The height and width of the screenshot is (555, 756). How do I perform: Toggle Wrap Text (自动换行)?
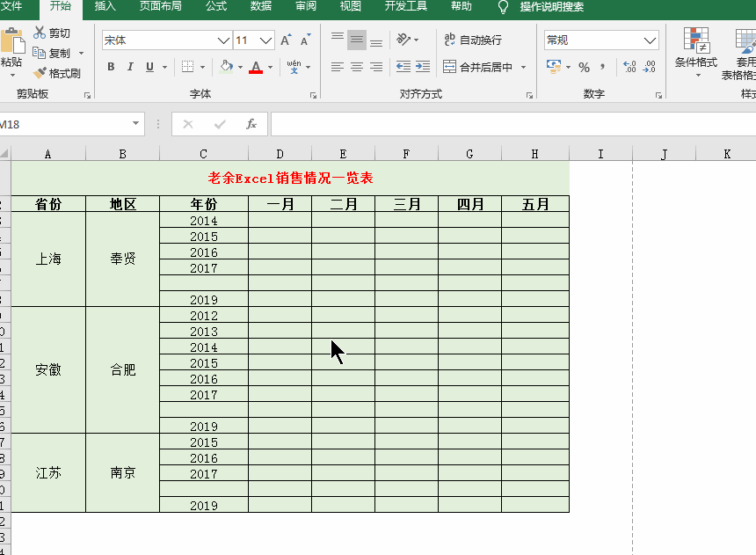(473, 40)
